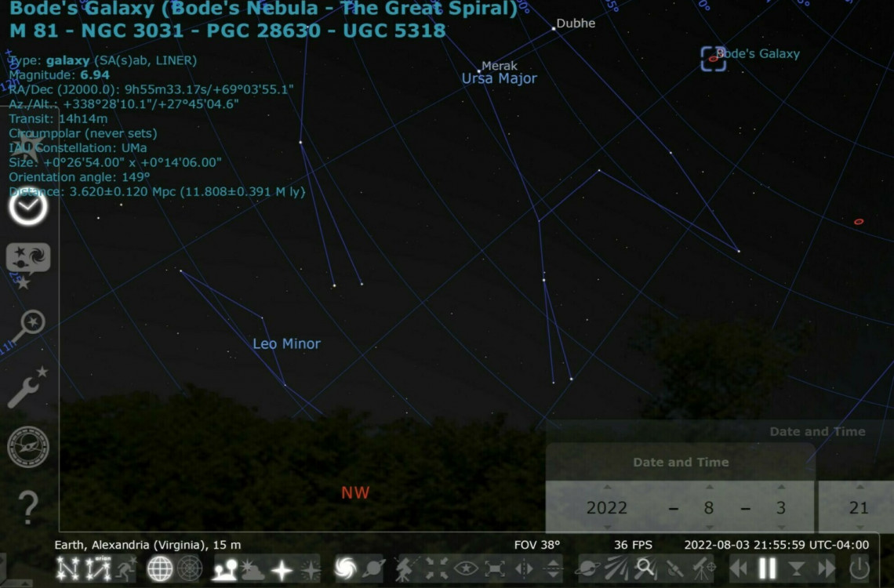This screenshot has height=588, width=894.
Task: Toggle the azimuthal grid icon
Action: [190, 568]
